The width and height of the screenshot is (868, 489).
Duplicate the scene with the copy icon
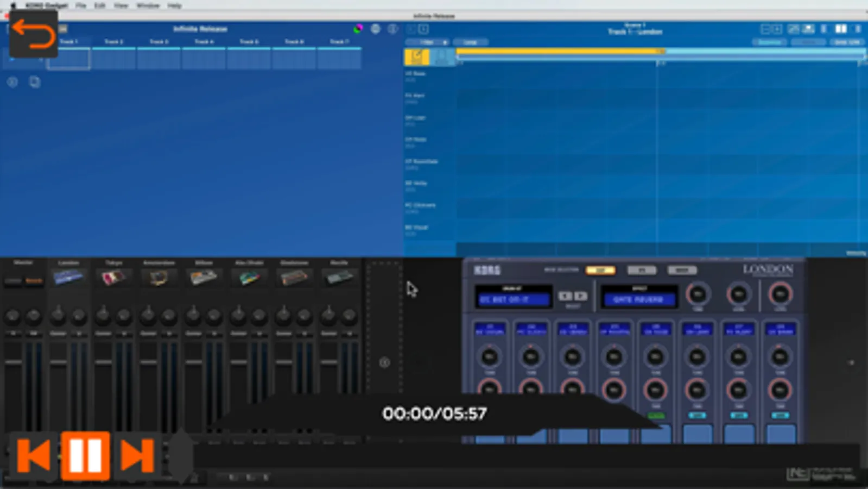coord(35,82)
